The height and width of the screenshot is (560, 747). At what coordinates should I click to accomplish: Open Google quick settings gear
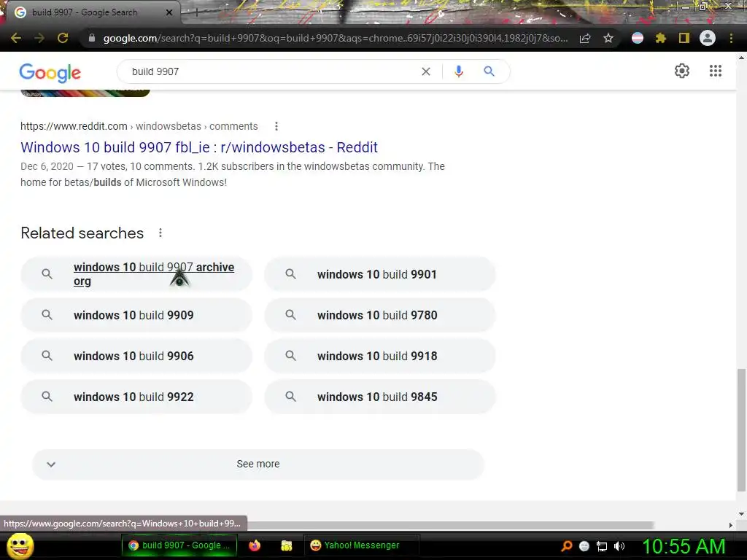[x=682, y=71]
